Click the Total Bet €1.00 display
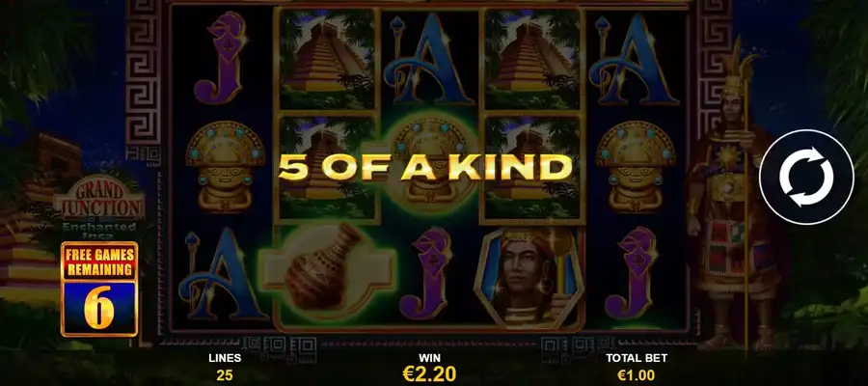 (x=637, y=367)
